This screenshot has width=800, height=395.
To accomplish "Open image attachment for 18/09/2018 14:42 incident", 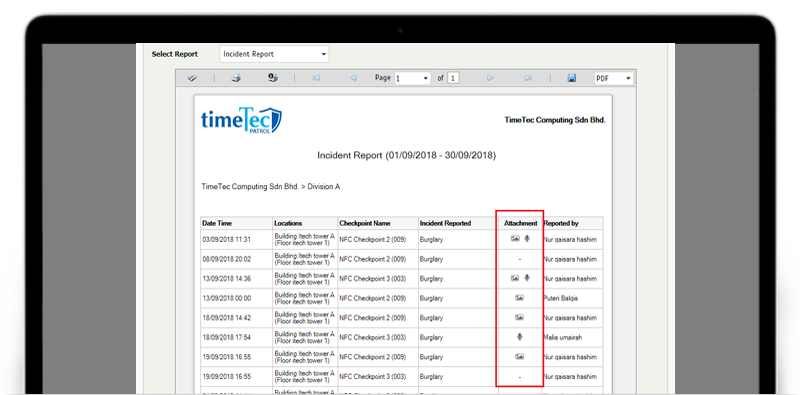I will click(x=519, y=317).
